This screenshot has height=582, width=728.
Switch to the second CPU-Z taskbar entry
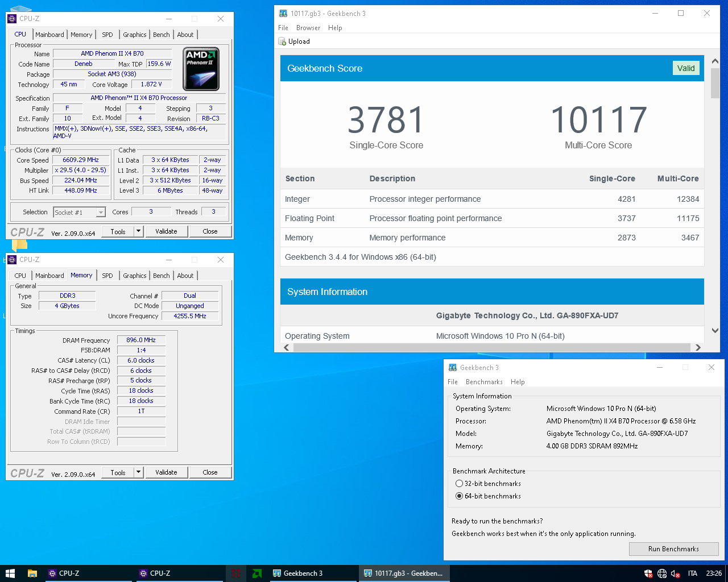point(179,573)
